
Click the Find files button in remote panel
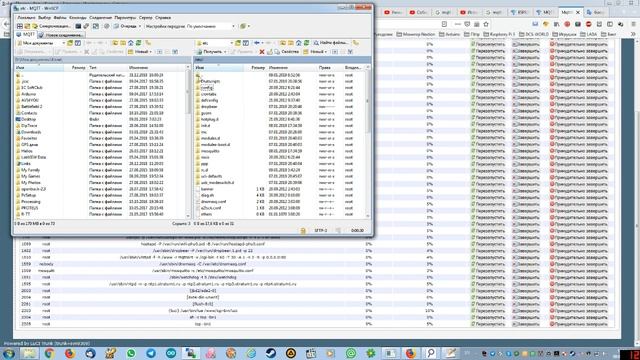(x=331, y=43)
